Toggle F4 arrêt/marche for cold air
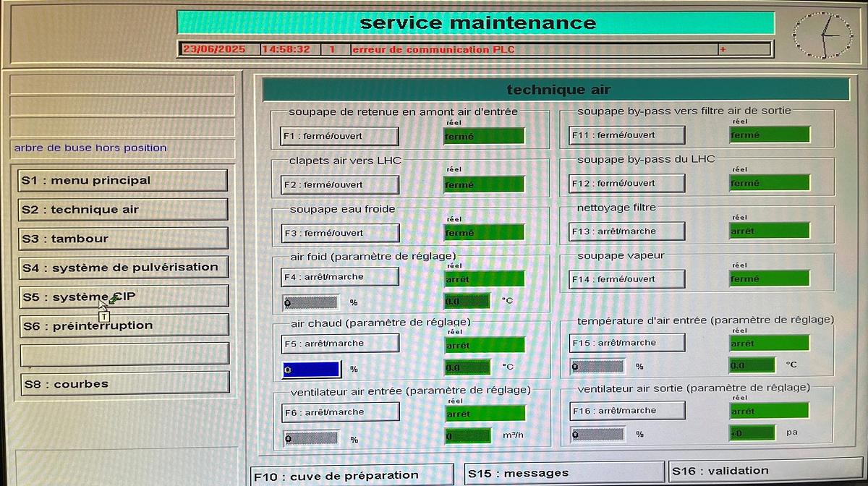Screen dimensions: 868x486 [340, 277]
